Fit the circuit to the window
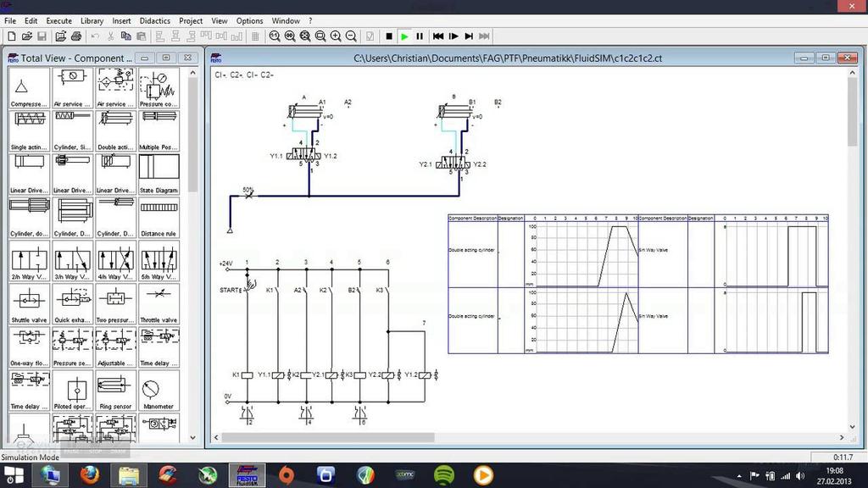This screenshot has width=868, height=488. pyautogui.click(x=305, y=36)
